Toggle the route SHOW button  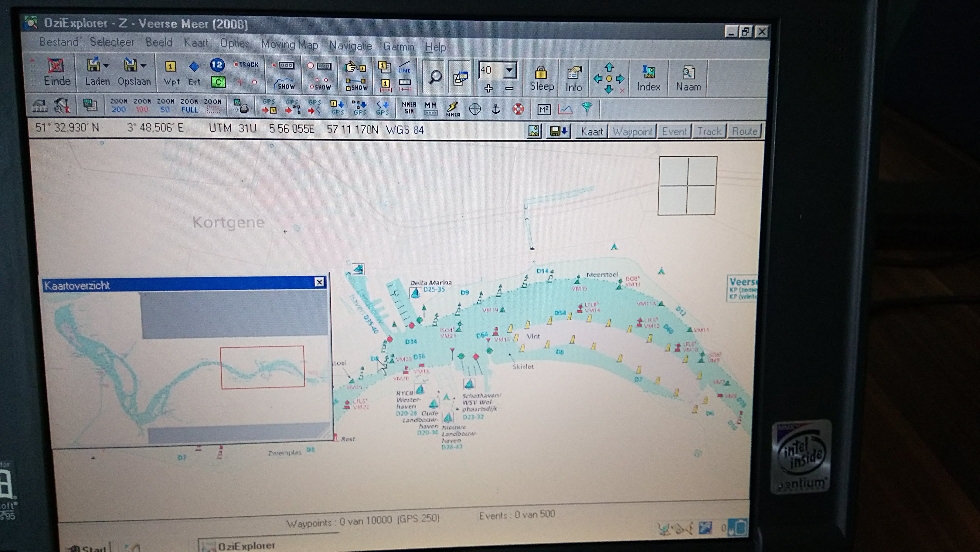[356, 84]
